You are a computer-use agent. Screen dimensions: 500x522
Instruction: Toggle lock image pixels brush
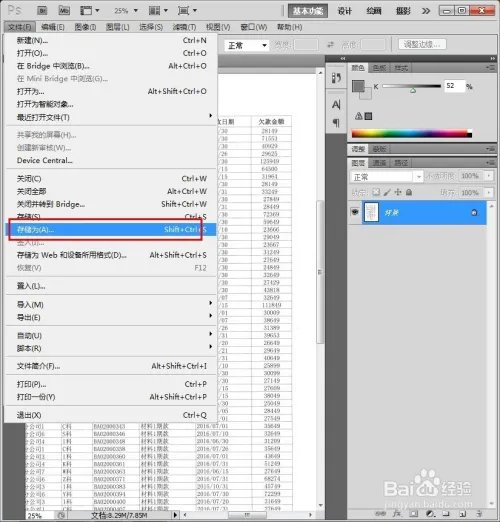pos(387,192)
